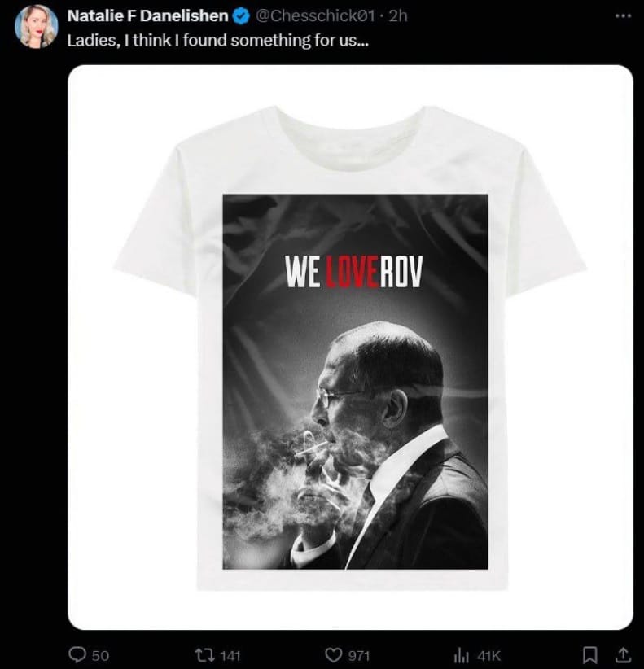
Task: Open the attached white t-shirt image
Action: click(350, 348)
